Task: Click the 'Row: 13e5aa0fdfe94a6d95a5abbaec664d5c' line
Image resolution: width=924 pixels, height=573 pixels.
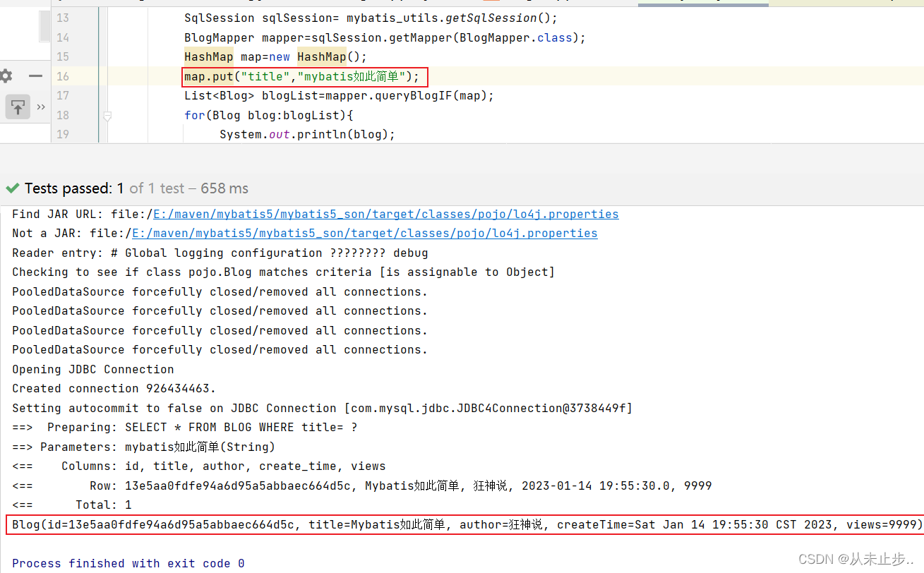Action: pyautogui.click(x=362, y=485)
